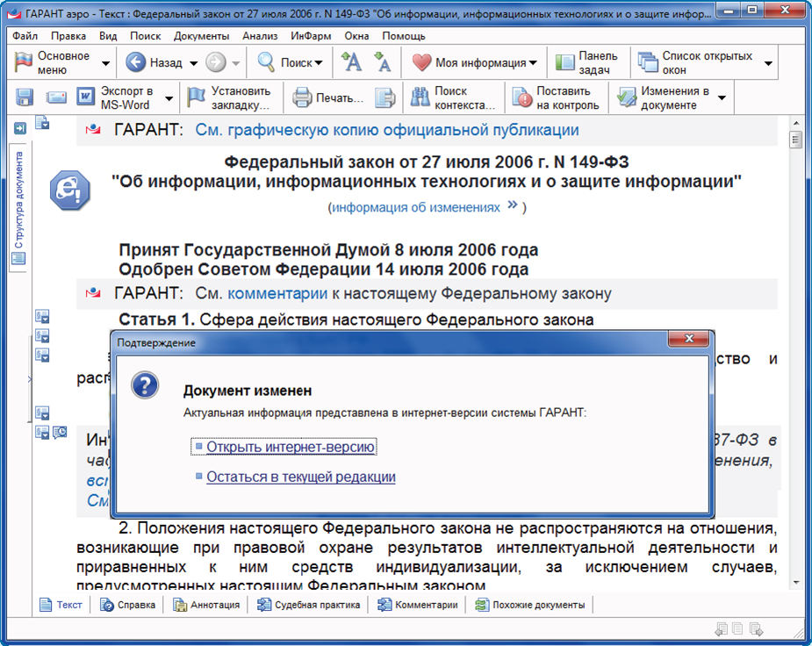
Task: Open print preview icon next to Печать
Action: 385,97
